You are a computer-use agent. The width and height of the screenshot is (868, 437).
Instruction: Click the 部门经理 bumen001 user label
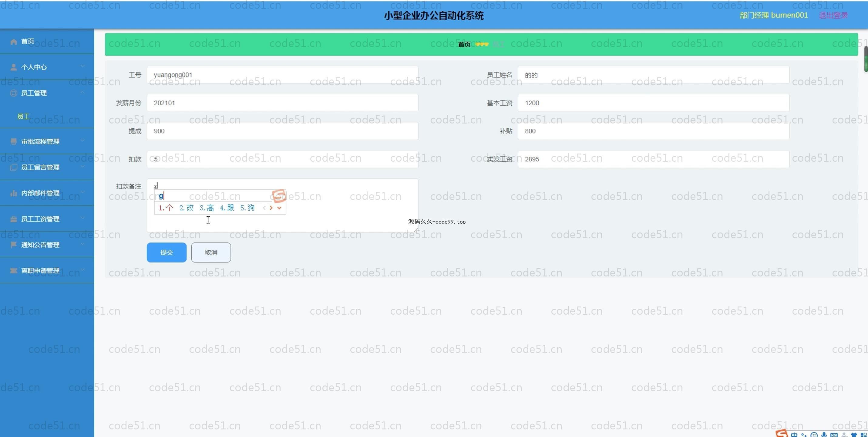[774, 15]
